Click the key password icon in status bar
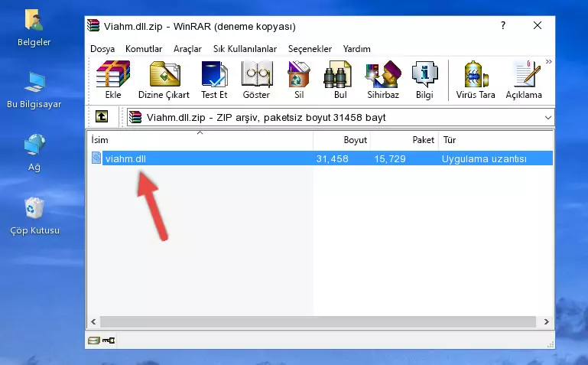The image size is (588, 365). pos(109,341)
